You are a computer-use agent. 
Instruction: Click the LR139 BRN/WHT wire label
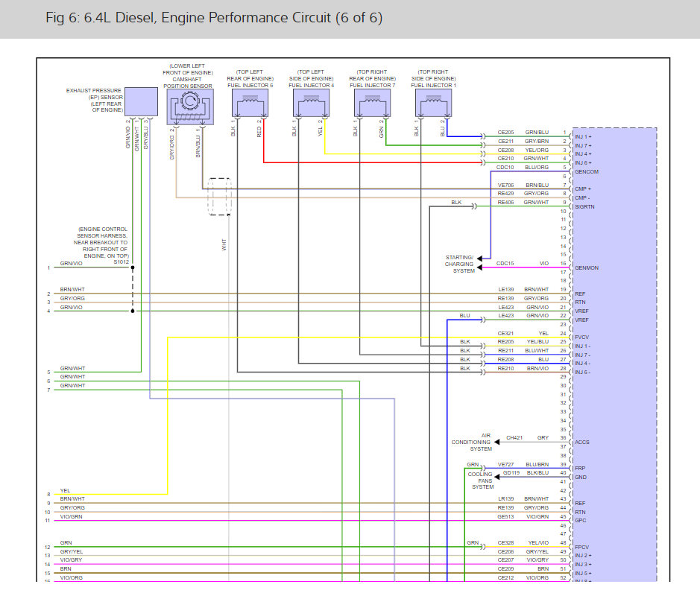coord(523,498)
